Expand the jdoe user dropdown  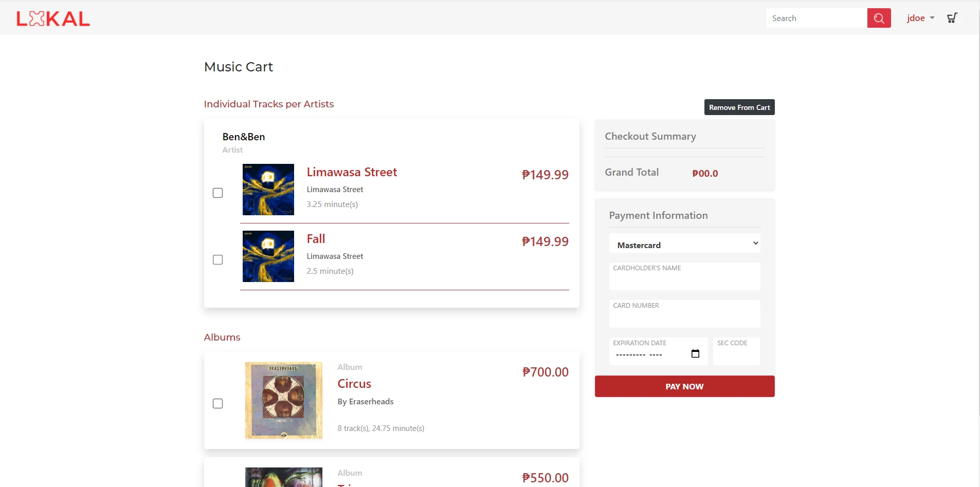click(920, 18)
